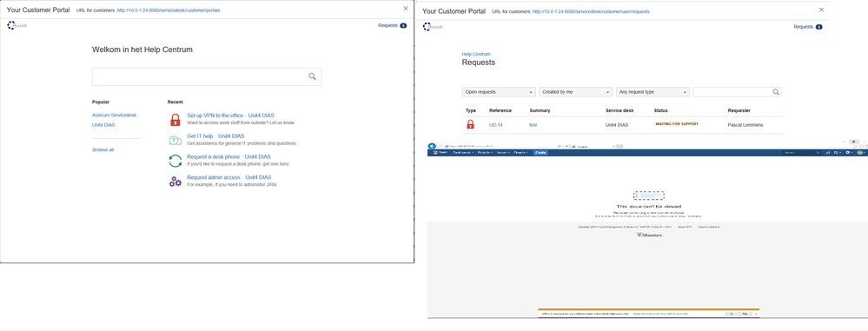868x331 pixels.
Task: Click the Summary column header
Action: 540,110
